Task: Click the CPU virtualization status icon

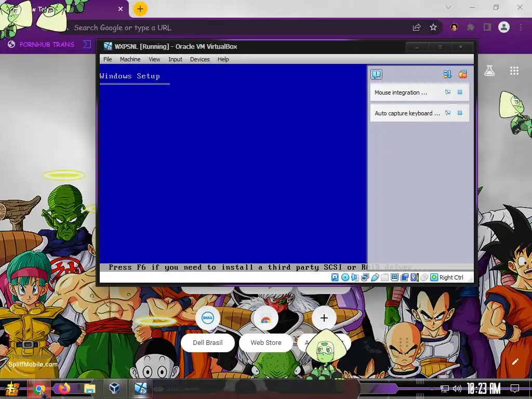Action: (415, 277)
